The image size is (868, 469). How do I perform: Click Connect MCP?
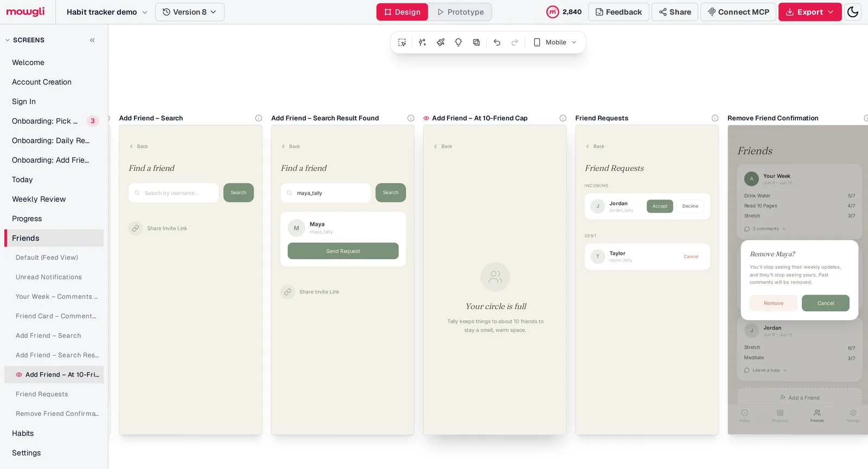(x=738, y=12)
